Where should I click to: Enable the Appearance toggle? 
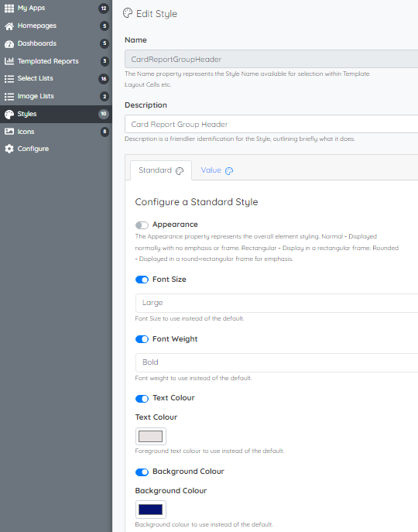pyautogui.click(x=142, y=225)
